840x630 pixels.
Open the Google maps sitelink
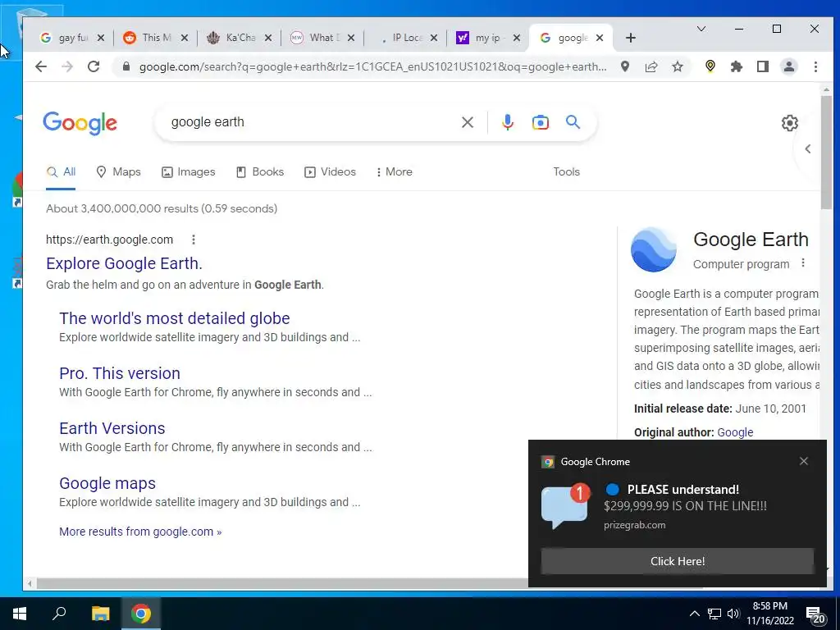tap(107, 483)
